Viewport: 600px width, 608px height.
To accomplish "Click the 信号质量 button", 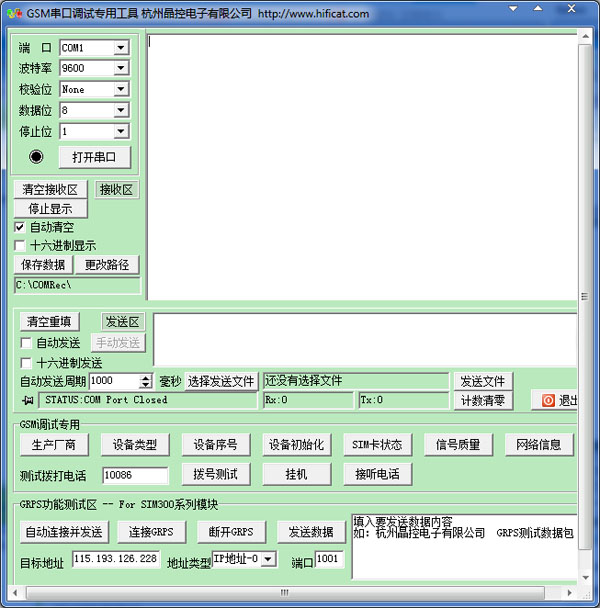I will [x=458, y=445].
